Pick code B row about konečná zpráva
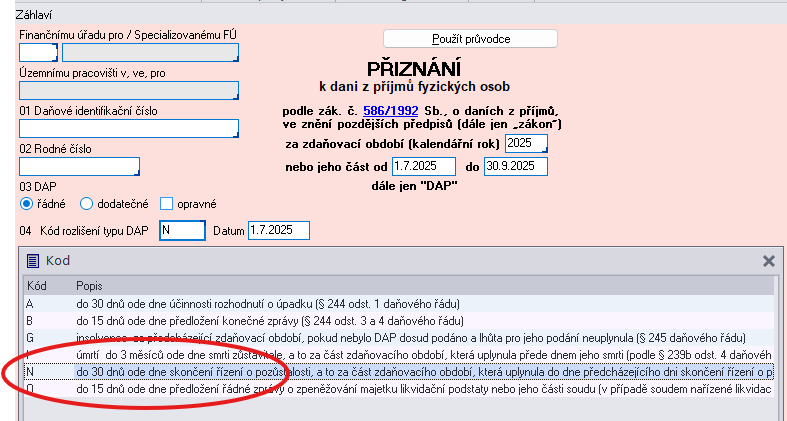The width and height of the screenshot is (787, 421). 400,321
